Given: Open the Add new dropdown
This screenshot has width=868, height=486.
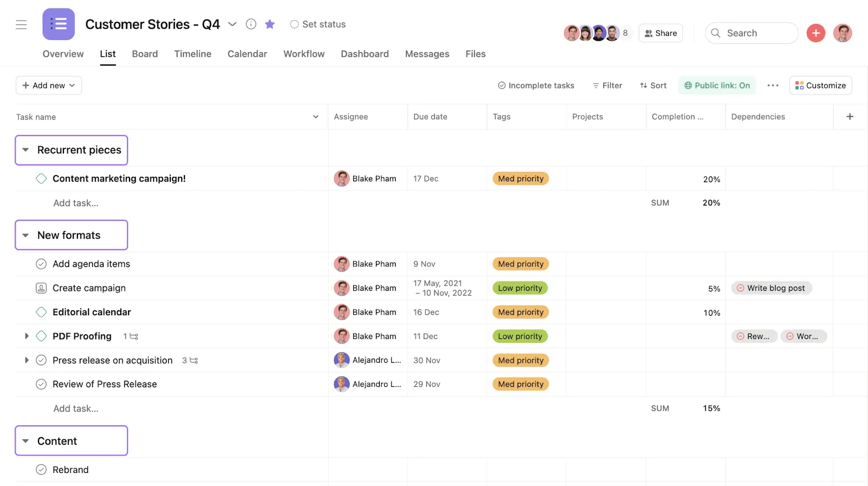Looking at the screenshot, I should pyautogui.click(x=49, y=86).
